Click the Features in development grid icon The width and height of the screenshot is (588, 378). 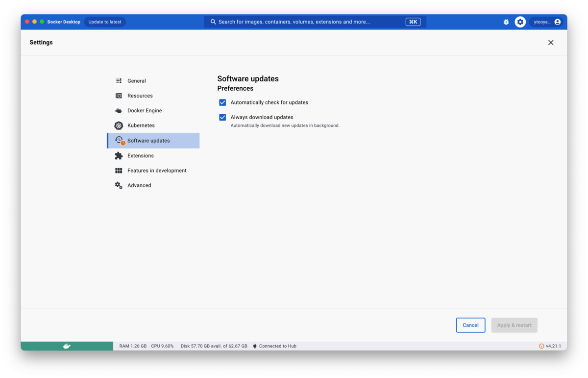(x=119, y=171)
